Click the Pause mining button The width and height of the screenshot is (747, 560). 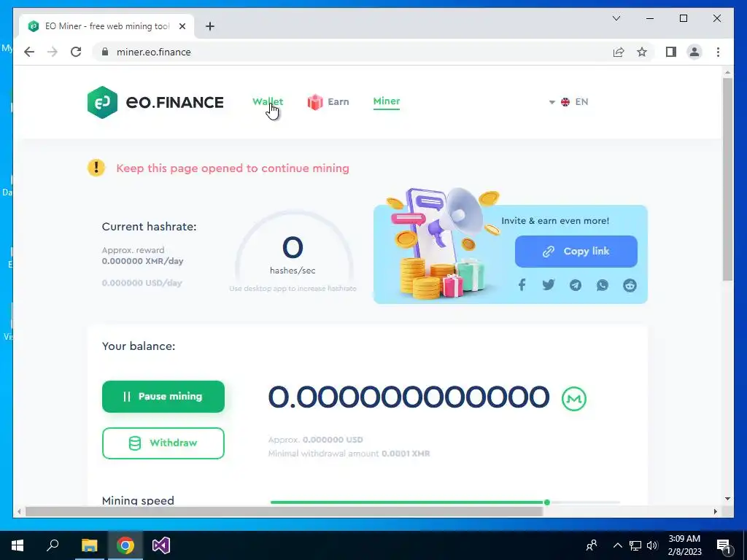[x=163, y=396]
